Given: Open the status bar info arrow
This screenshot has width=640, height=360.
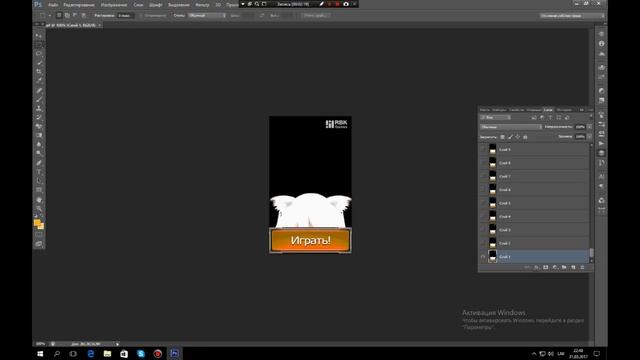Looking at the screenshot, I should tap(118, 344).
